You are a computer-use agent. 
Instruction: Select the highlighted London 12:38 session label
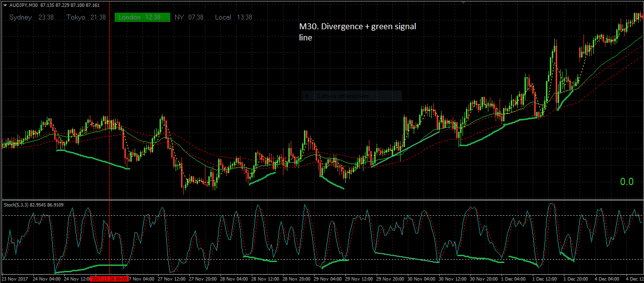coord(142,17)
